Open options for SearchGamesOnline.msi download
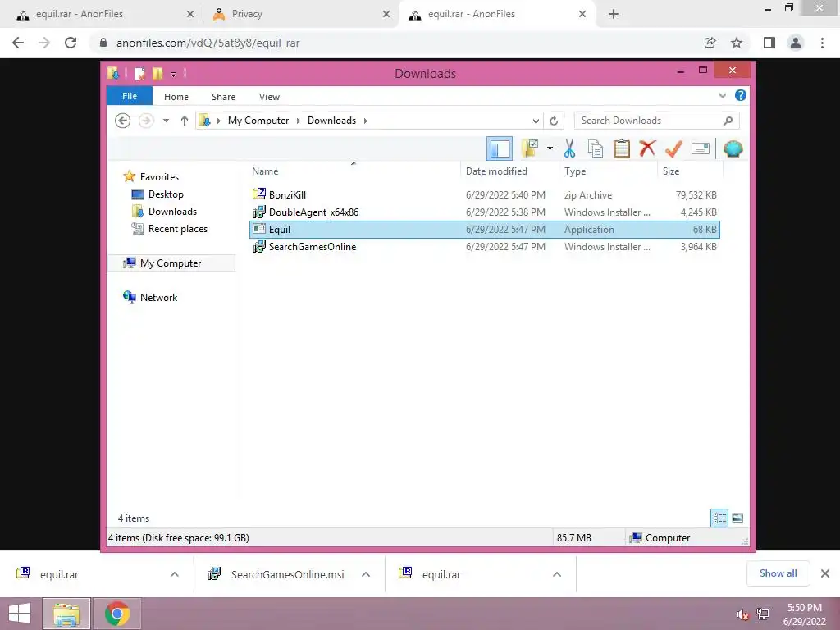The width and height of the screenshot is (840, 630). (x=366, y=574)
